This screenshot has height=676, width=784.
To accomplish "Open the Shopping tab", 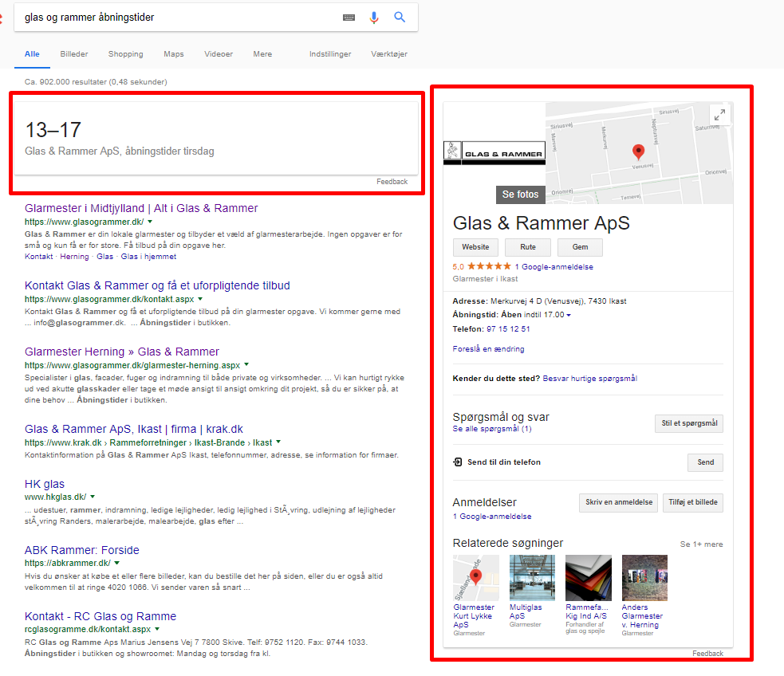I will tap(125, 54).
